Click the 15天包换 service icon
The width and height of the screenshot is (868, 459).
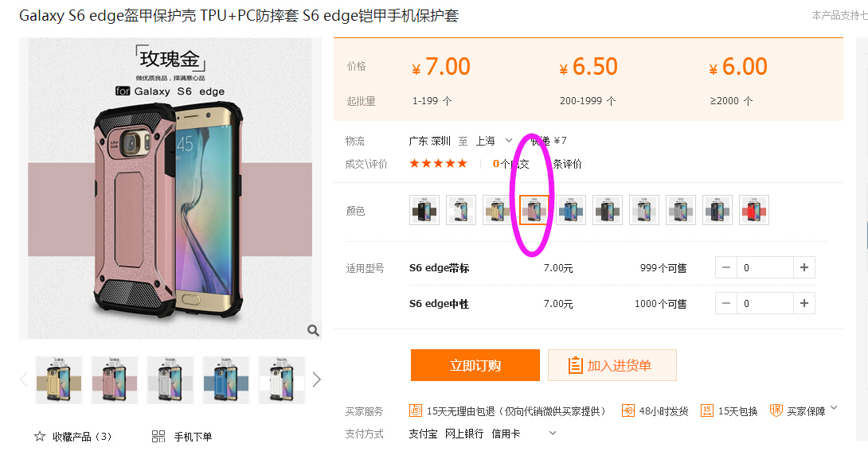click(706, 410)
